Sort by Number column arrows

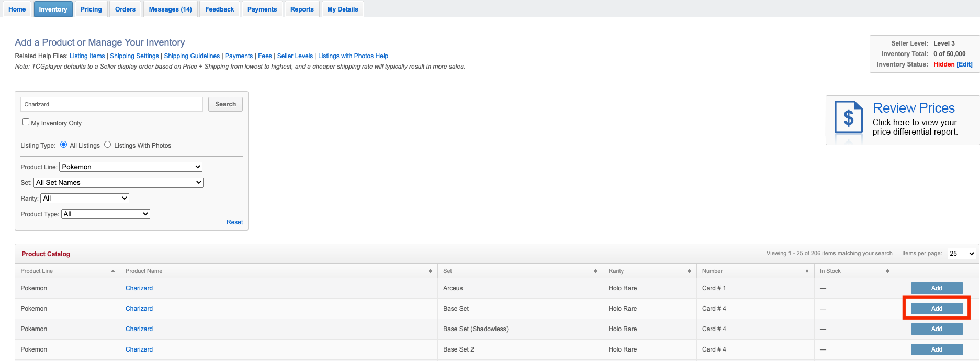tap(807, 271)
